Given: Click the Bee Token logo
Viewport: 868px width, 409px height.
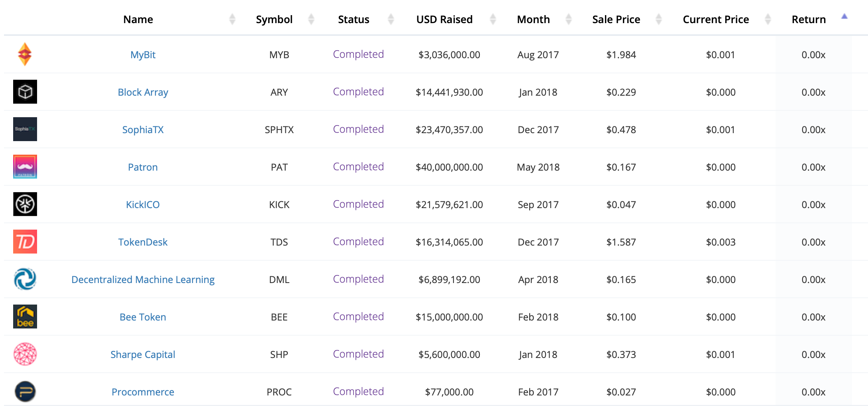Looking at the screenshot, I should 25,317.
